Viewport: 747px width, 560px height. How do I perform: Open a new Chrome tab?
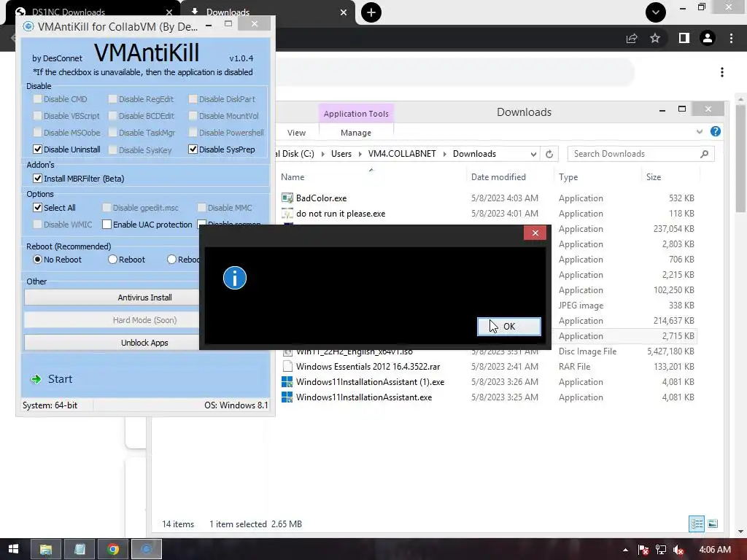click(371, 12)
